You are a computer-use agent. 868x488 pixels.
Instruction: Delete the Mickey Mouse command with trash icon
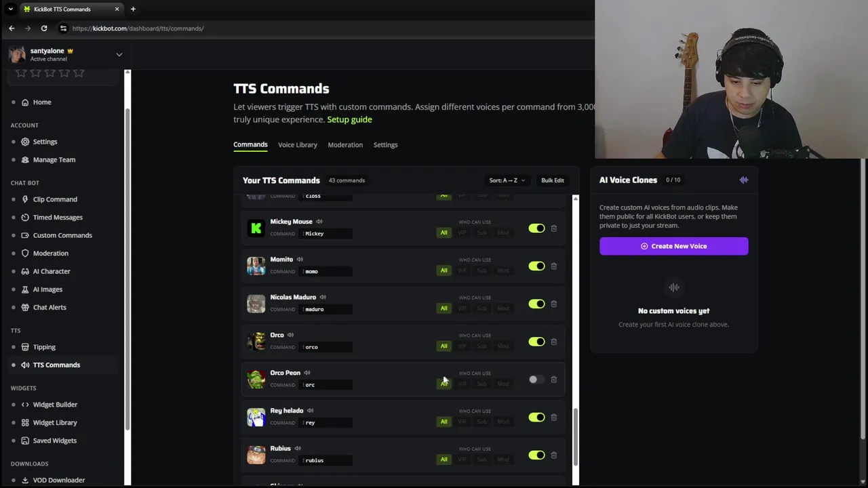[x=553, y=228]
